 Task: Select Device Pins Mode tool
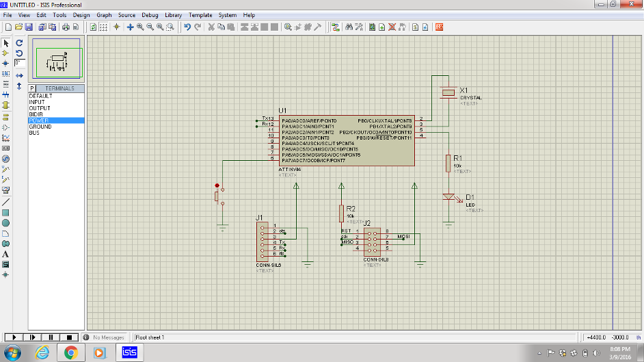[5, 128]
